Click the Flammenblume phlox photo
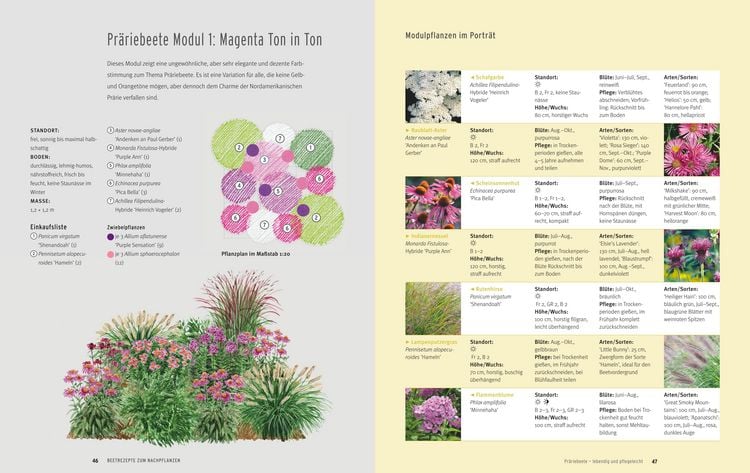This screenshot has height=473, width=750. [x=433, y=415]
